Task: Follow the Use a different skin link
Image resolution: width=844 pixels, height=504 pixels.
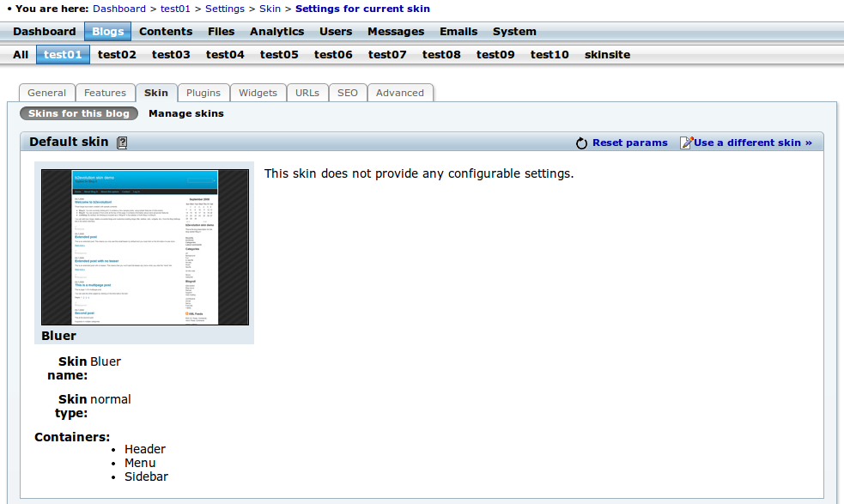Action: point(752,143)
